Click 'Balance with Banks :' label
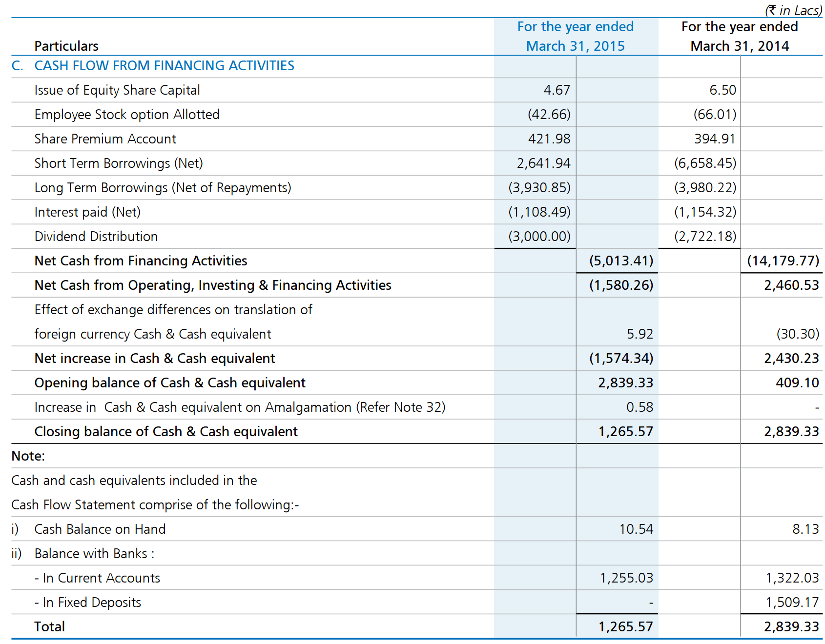This screenshot has height=644, width=825. 94,554
